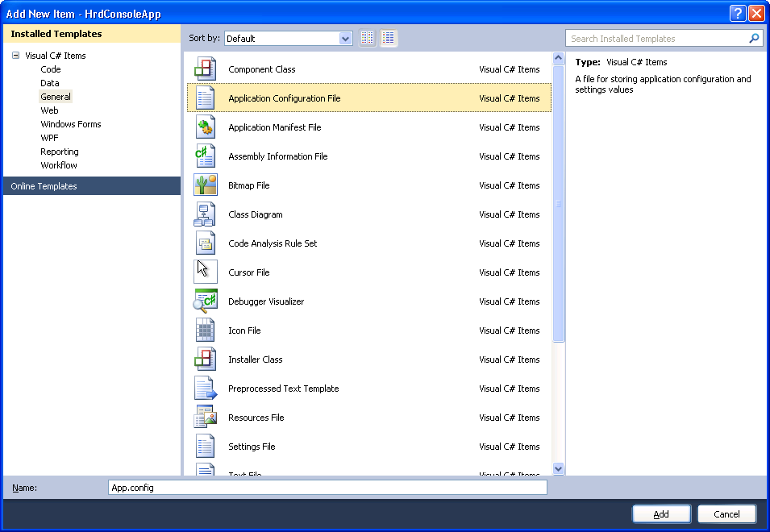The height and width of the screenshot is (532, 770).
Task: Select the 'Component Class' template name
Action: (x=262, y=69)
